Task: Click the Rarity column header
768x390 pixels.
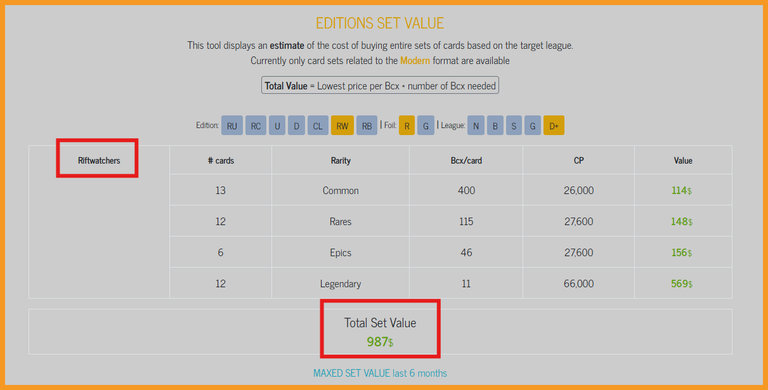Action: pos(340,160)
